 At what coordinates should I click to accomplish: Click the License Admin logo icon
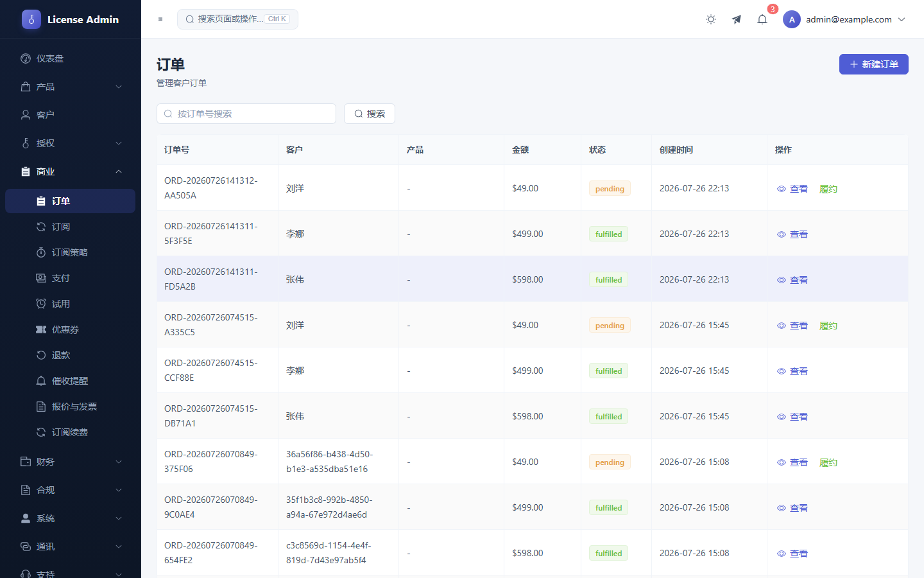(x=31, y=19)
